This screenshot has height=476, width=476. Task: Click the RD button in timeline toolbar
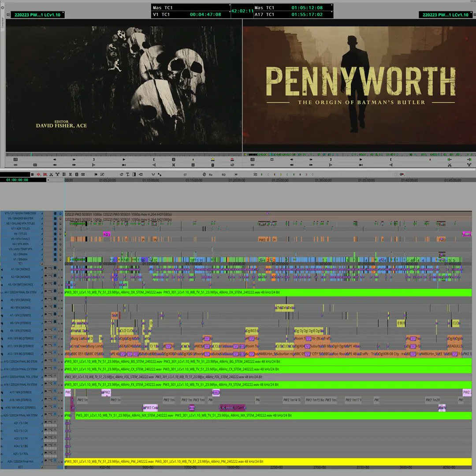[224, 175]
